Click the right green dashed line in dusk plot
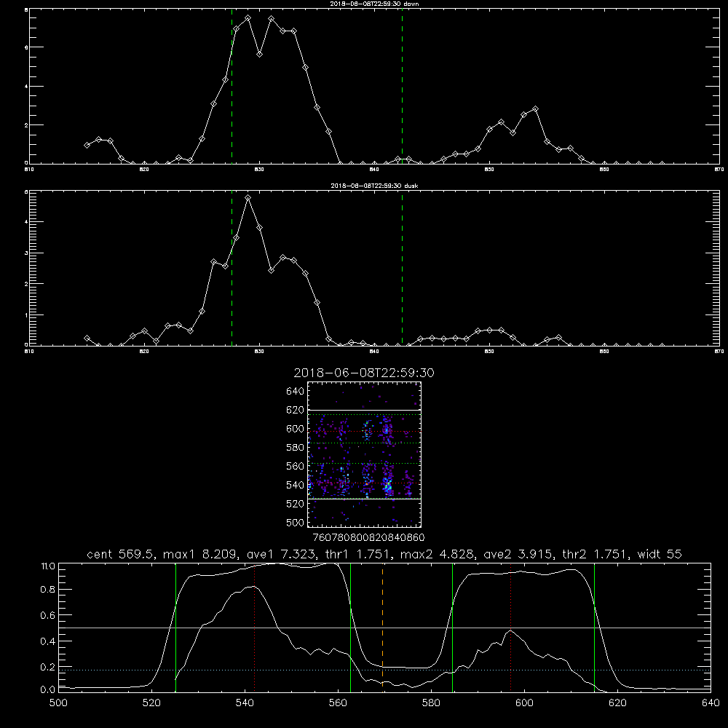 [402, 269]
